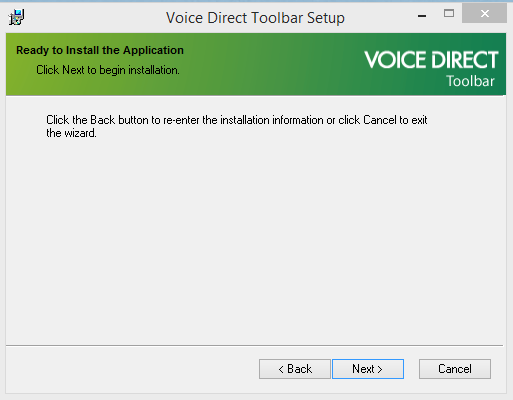Click the blank footer area left of Back

point(132,369)
